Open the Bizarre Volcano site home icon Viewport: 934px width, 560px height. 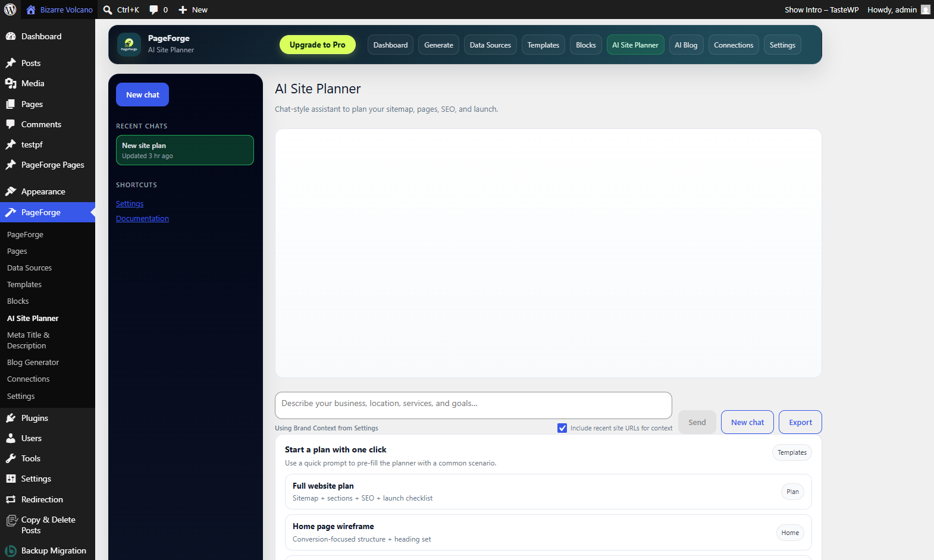click(31, 10)
